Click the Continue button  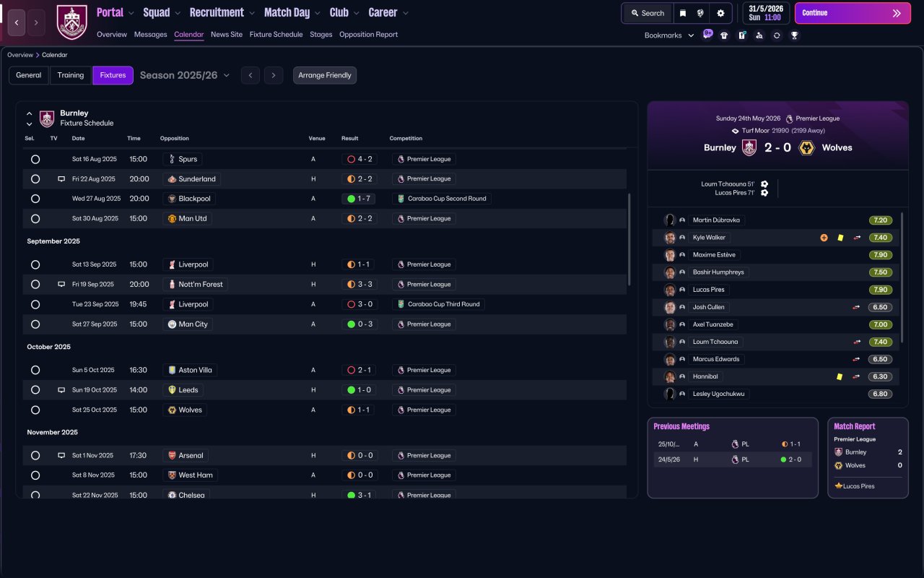point(853,13)
